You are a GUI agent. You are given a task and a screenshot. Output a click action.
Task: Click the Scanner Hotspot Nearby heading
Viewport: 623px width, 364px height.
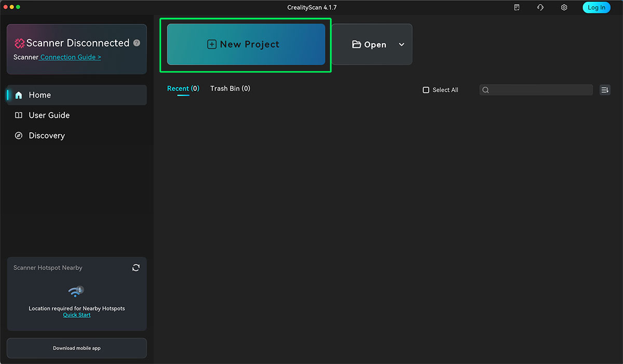pyautogui.click(x=48, y=268)
